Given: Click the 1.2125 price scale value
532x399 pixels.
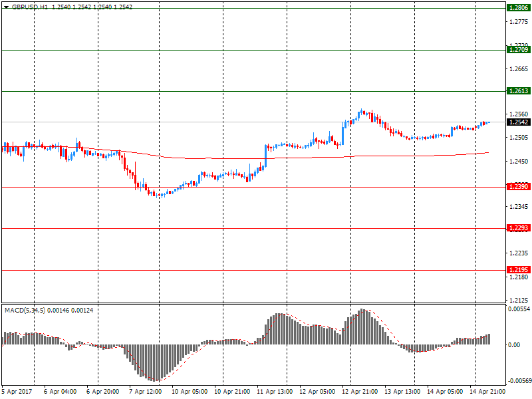Looking at the screenshot, I should 519,301.
